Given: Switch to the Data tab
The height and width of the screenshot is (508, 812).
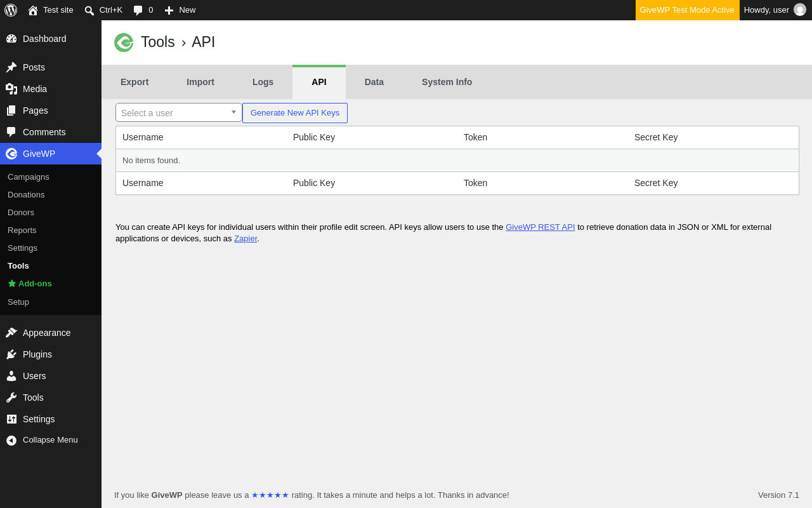Looking at the screenshot, I should pyautogui.click(x=374, y=82).
